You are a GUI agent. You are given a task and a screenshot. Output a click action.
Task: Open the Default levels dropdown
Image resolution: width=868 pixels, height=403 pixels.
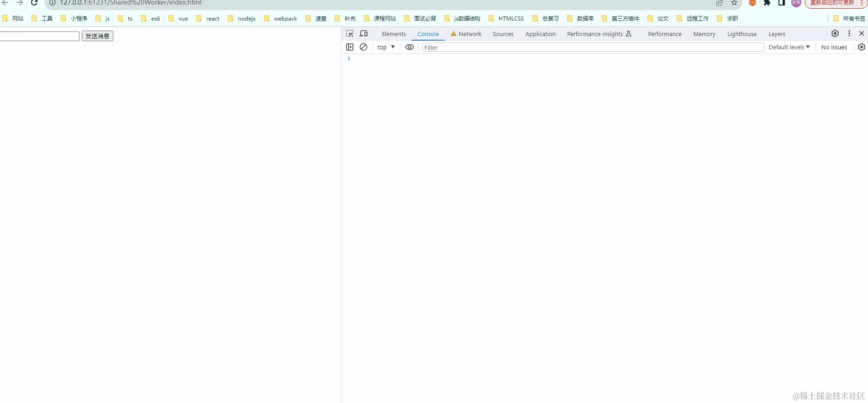[x=789, y=47]
